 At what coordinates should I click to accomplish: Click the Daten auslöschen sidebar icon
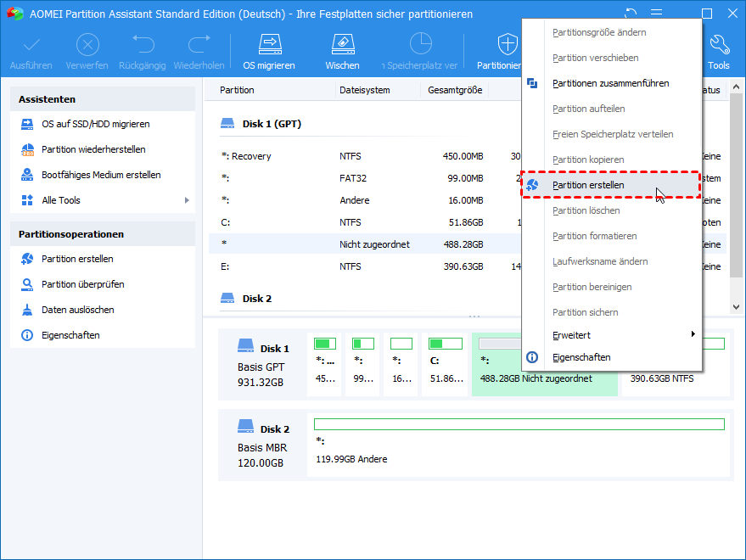coord(26,310)
